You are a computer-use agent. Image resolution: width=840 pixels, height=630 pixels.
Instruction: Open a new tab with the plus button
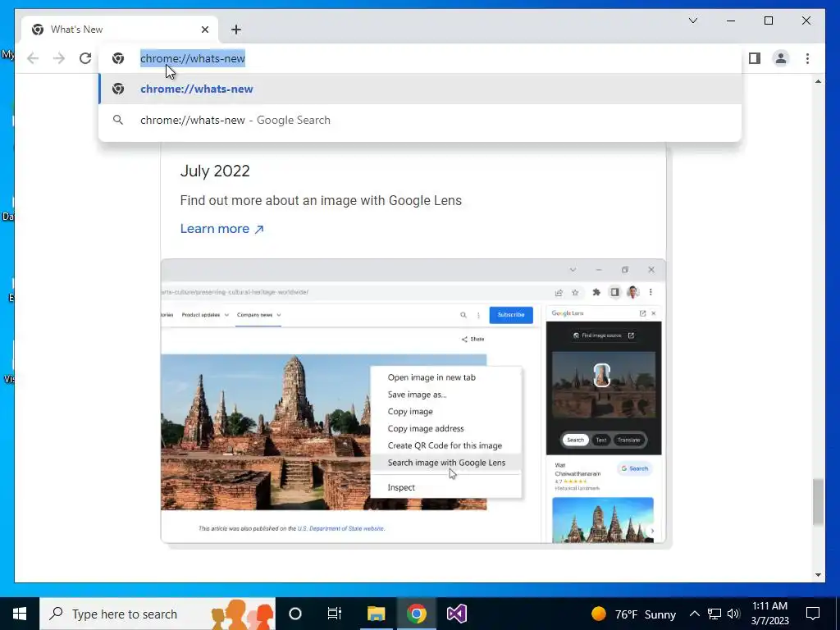[x=236, y=30]
